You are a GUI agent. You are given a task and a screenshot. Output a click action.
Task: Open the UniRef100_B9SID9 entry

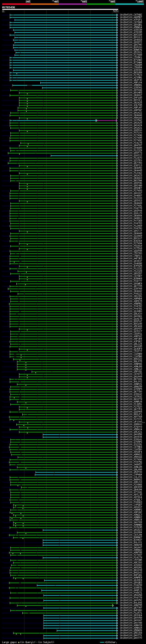coord(131,35)
